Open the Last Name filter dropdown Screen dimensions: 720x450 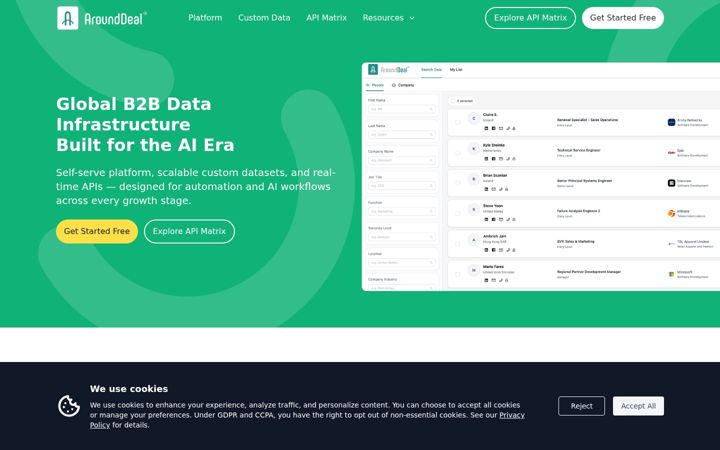(401, 135)
